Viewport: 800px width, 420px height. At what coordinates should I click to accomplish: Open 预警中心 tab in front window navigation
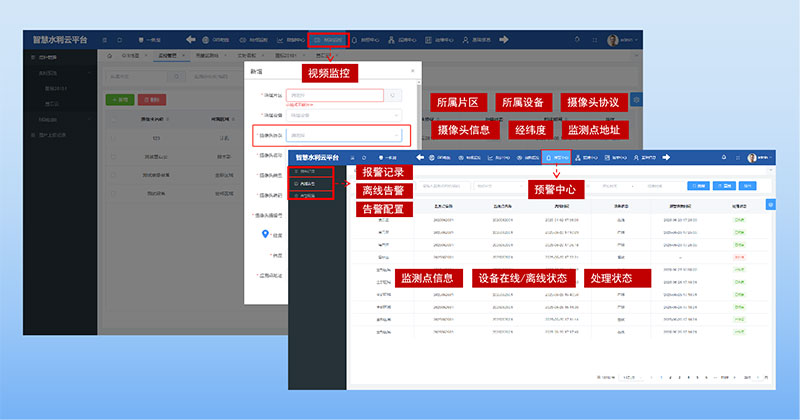click(x=555, y=157)
